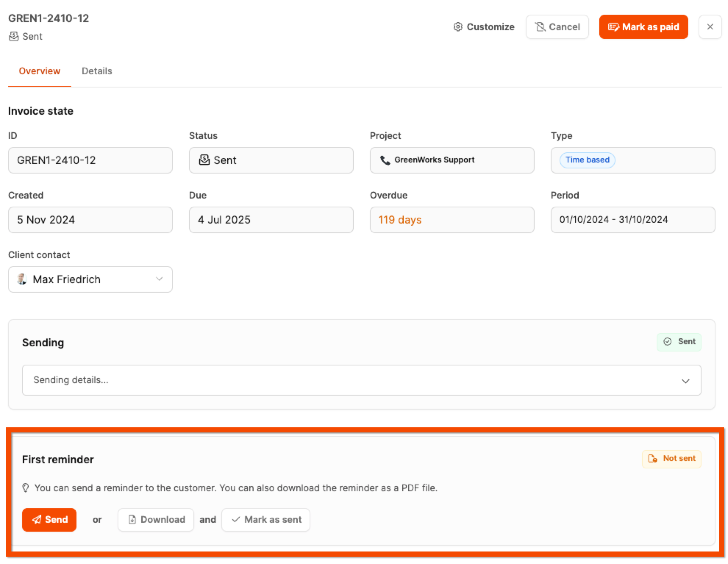This screenshot has width=728, height=564.
Task: Click the Time based type tag
Action: pos(587,160)
